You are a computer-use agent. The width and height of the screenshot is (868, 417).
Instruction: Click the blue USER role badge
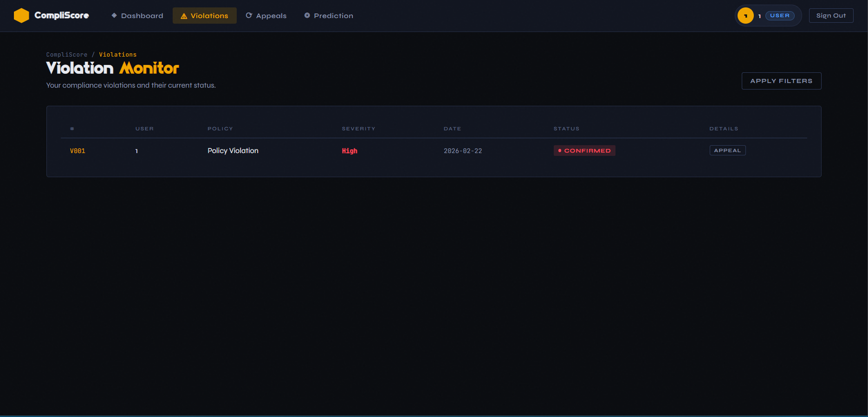[x=780, y=16]
